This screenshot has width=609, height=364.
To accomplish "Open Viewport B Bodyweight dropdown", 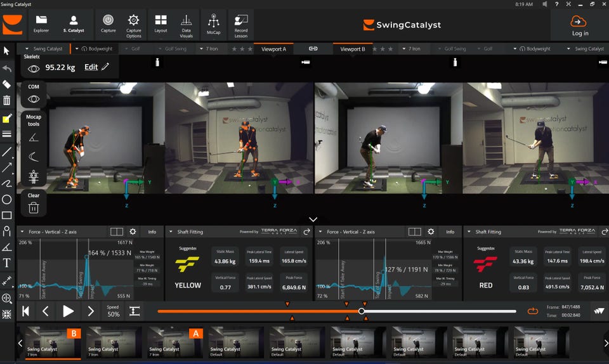I will click(532, 48).
